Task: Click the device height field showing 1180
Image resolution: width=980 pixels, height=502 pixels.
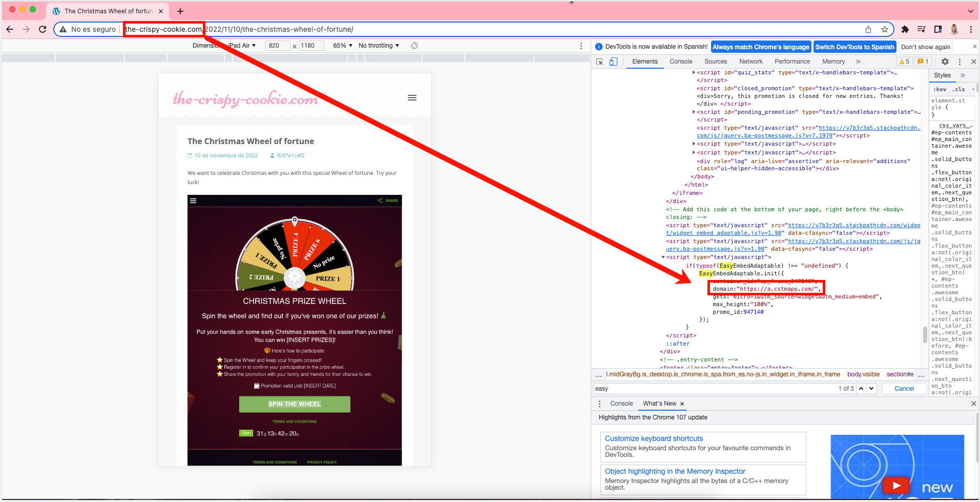Action: tap(311, 46)
